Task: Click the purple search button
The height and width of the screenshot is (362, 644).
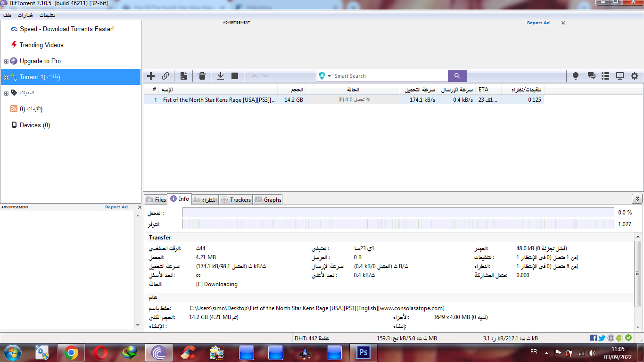Action: 457,76
